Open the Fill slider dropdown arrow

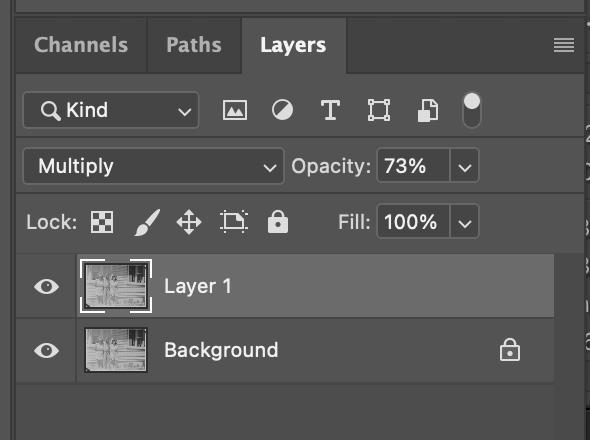465,222
